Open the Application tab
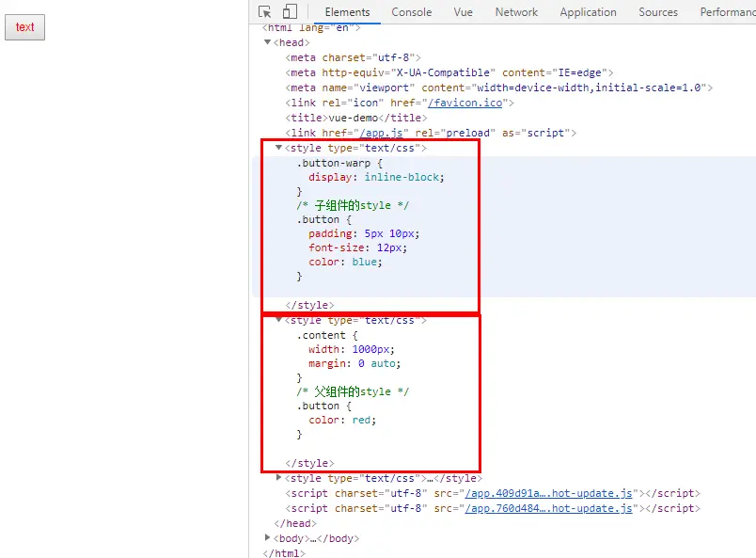Screen dimensions: 756x558 pyautogui.click(x=588, y=12)
